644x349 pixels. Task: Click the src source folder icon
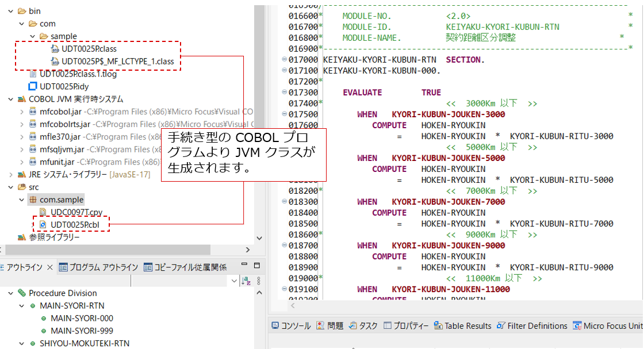pyautogui.click(x=22, y=187)
